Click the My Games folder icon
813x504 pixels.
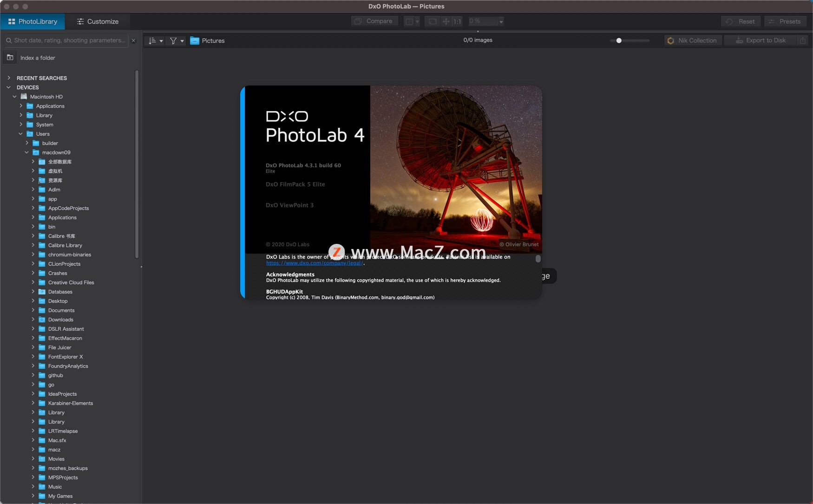pyautogui.click(x=42, y=496)
